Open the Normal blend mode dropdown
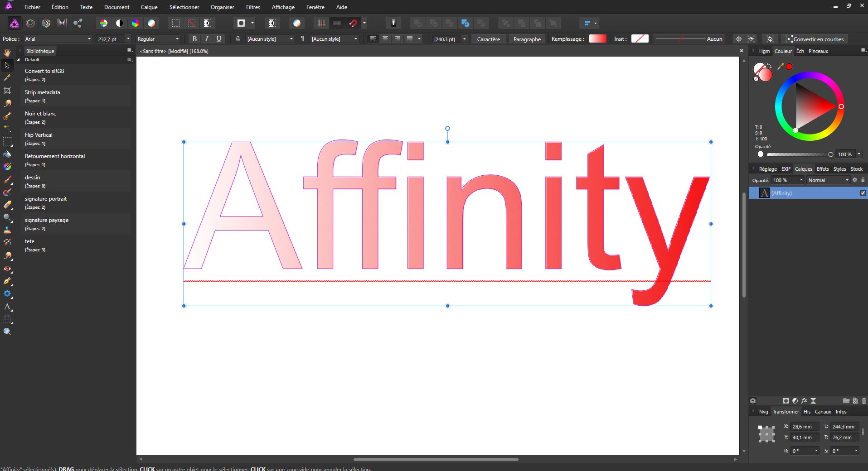The width and height of the screenshot is (868, 471). 828,180
